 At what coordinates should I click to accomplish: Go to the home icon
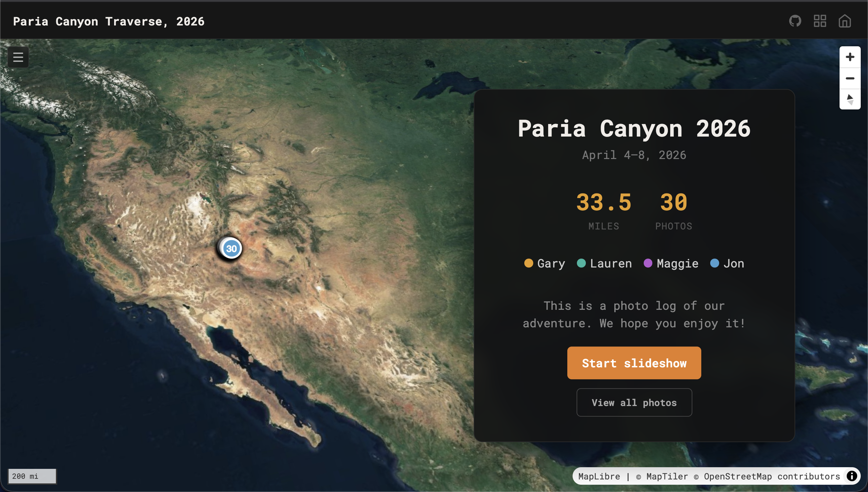[x=844, y=21]
